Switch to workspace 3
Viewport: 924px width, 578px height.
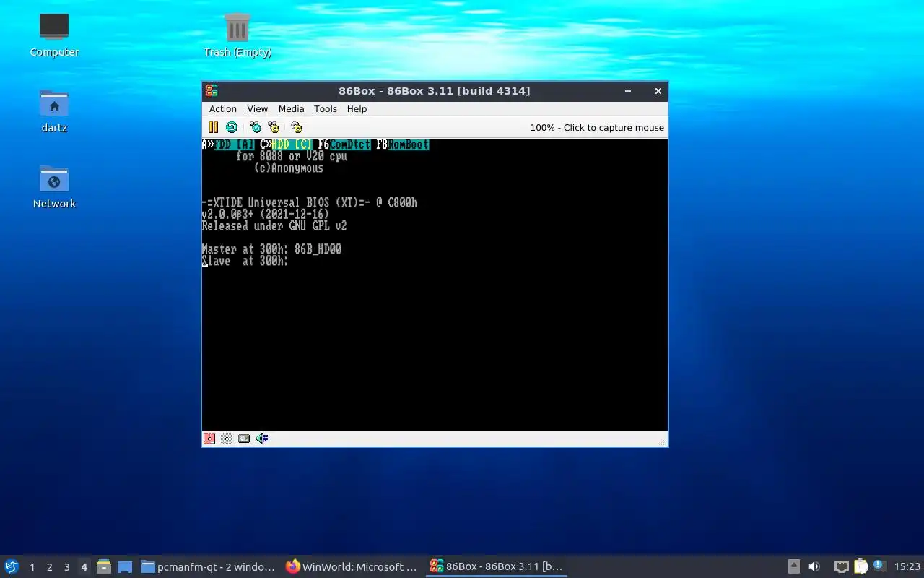pyautogui.click(x=66, y=567)
